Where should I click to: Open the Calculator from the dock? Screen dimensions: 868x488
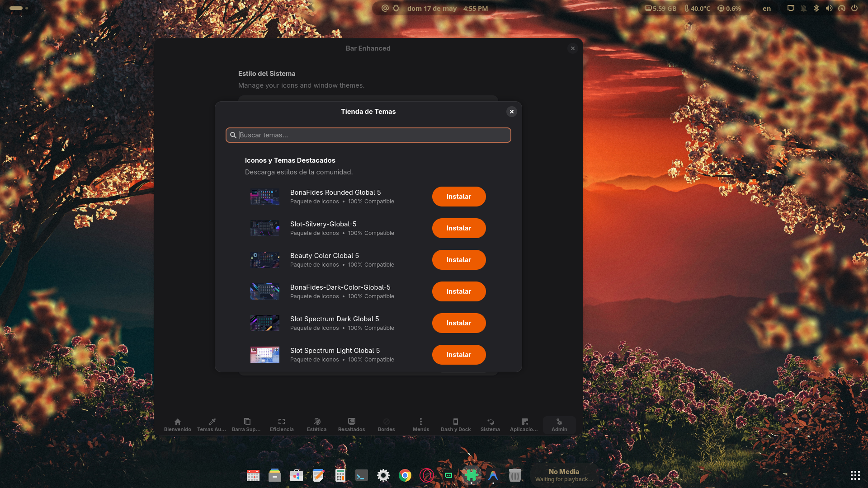point(340,475)
